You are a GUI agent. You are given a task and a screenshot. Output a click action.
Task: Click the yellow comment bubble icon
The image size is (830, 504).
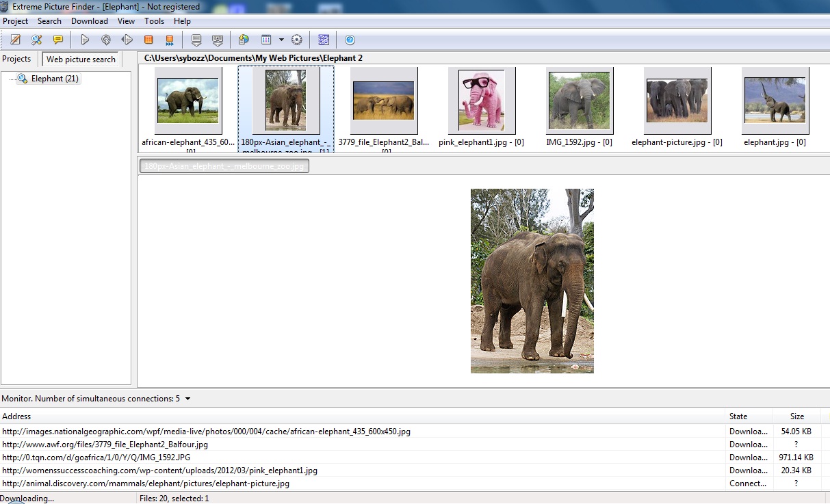point(58,40)
